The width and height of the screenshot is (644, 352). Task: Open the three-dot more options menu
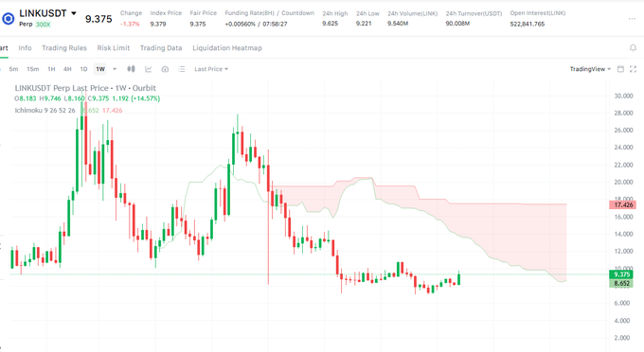click(632, 19)
